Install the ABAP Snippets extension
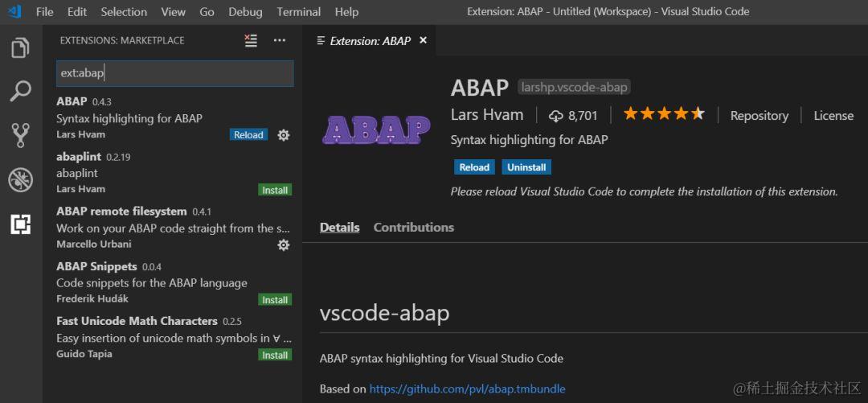The image size is (868, 403). [275, 300]
